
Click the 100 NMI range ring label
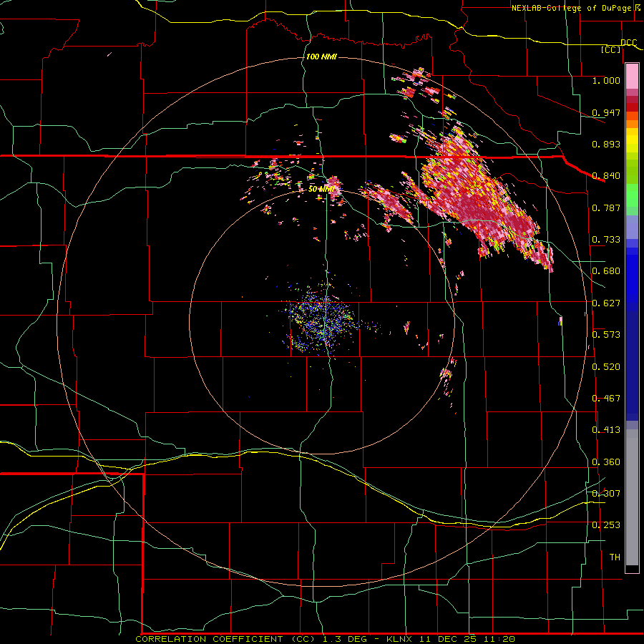(321, 57)
